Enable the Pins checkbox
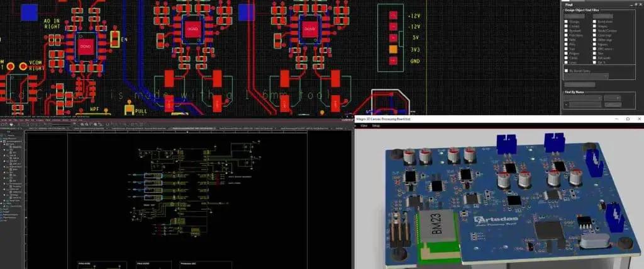 pos(566,44)
